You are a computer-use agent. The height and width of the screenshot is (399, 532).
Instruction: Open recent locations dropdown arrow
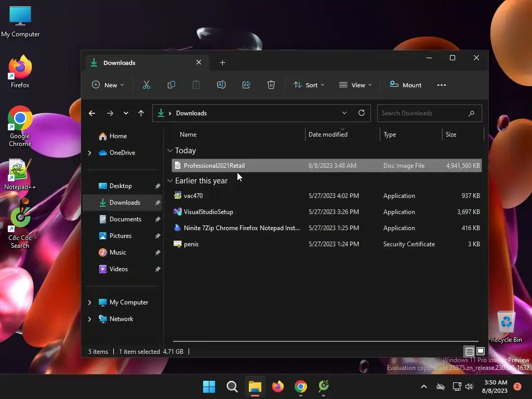point(126,113)
